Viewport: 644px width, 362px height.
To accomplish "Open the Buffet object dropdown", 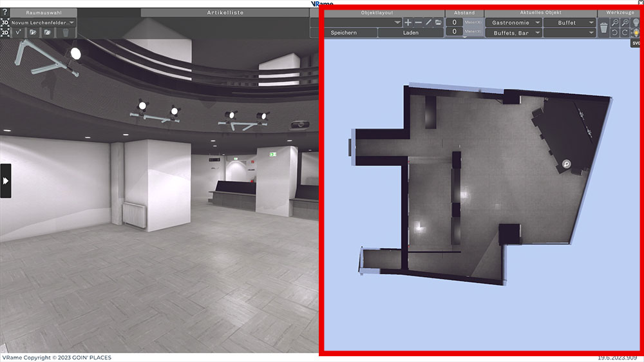I will pyautogui.click(x=569, y=23).
